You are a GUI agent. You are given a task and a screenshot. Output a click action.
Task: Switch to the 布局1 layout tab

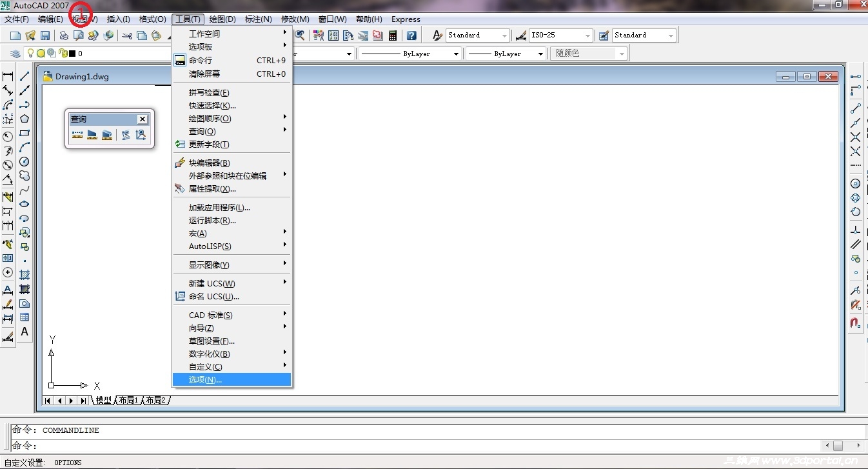128,401
